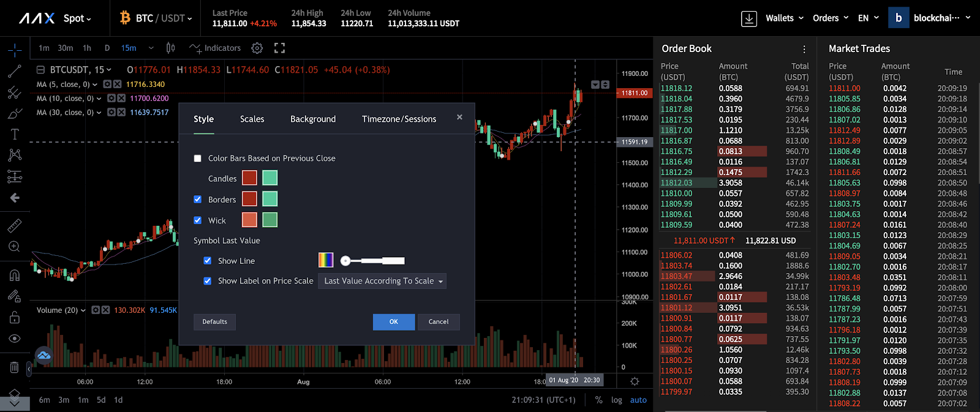Uncheck Show Label on Price Scale

[207, 281]
